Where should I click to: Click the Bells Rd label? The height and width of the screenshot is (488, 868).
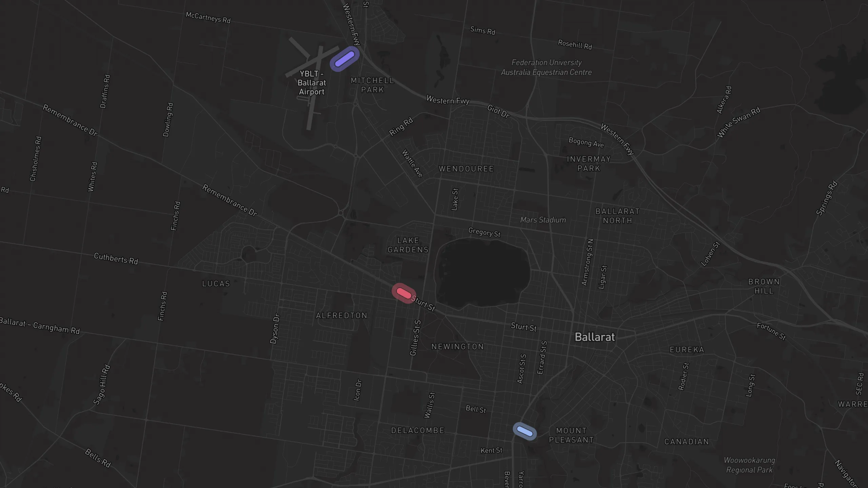98,458
